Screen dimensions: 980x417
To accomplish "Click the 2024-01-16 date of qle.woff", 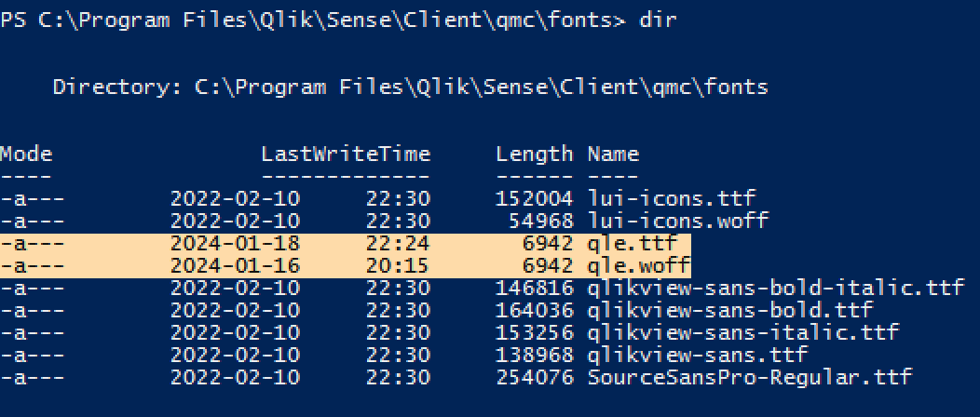I will tap(235, 265).
